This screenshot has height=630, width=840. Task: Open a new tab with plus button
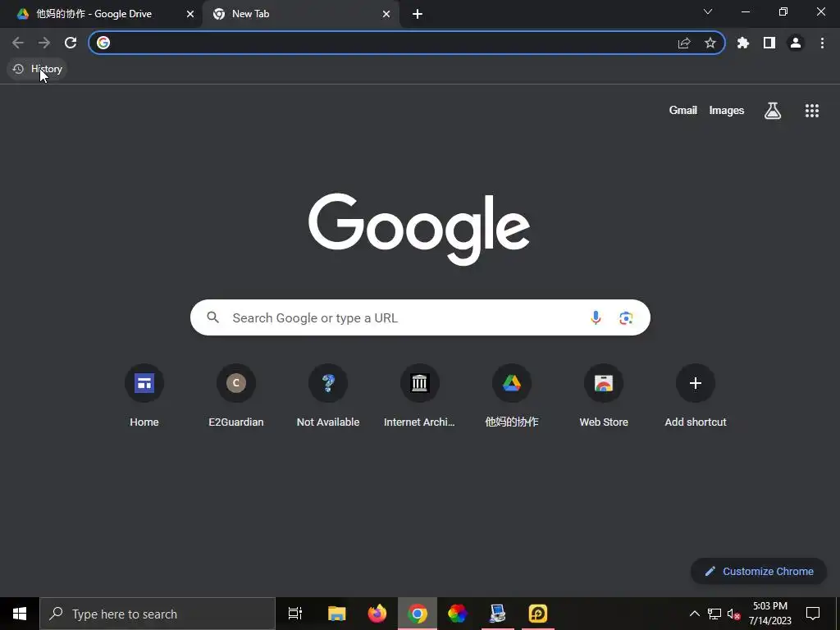pyautogui.click(x=418, y=14)
